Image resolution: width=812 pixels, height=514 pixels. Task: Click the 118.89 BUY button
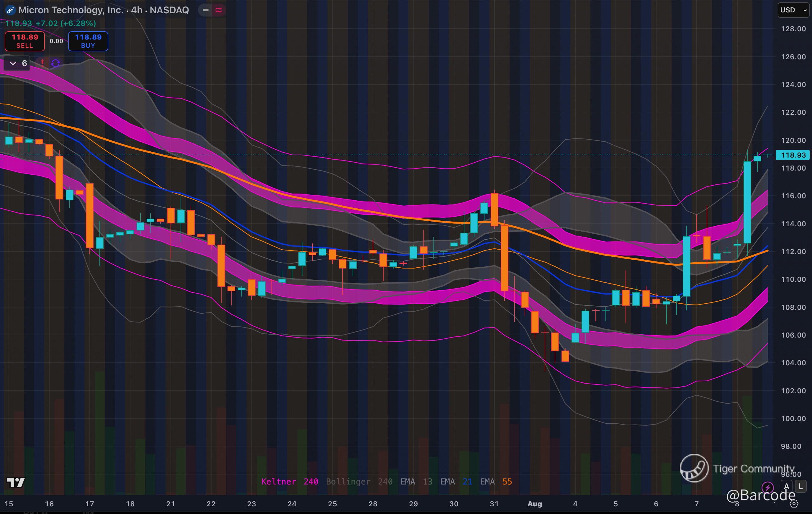(88, 41)
